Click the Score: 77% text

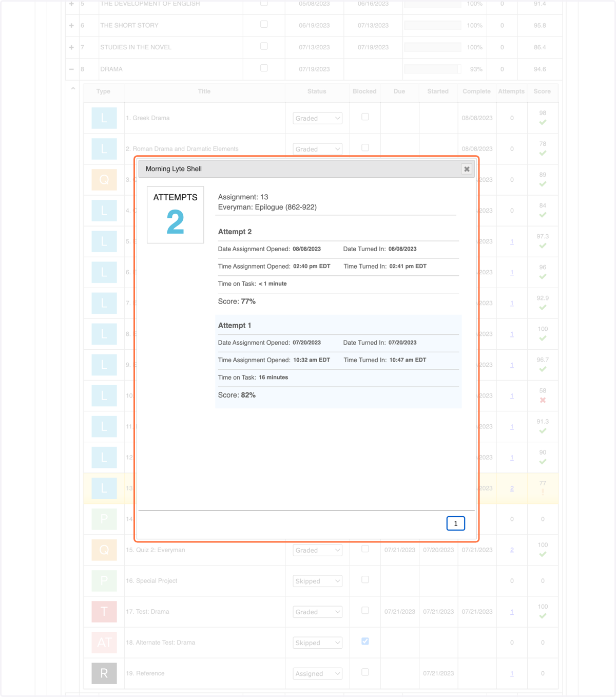[237, 302]
